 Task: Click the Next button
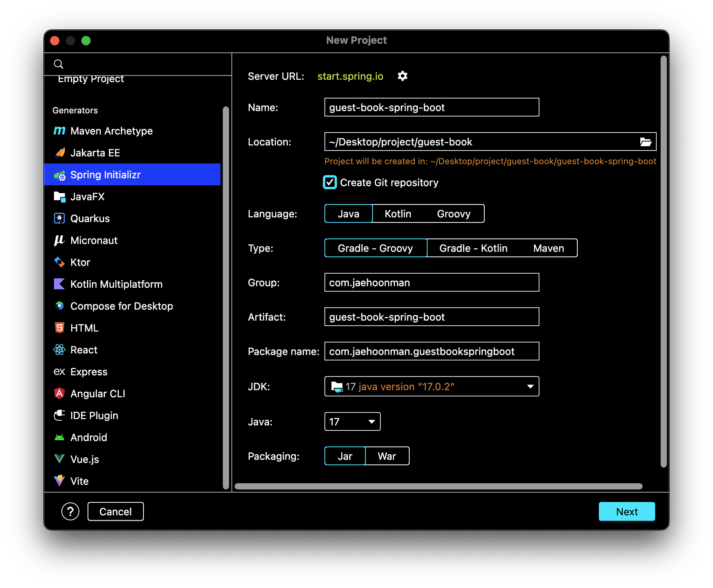tap(627, 512)
